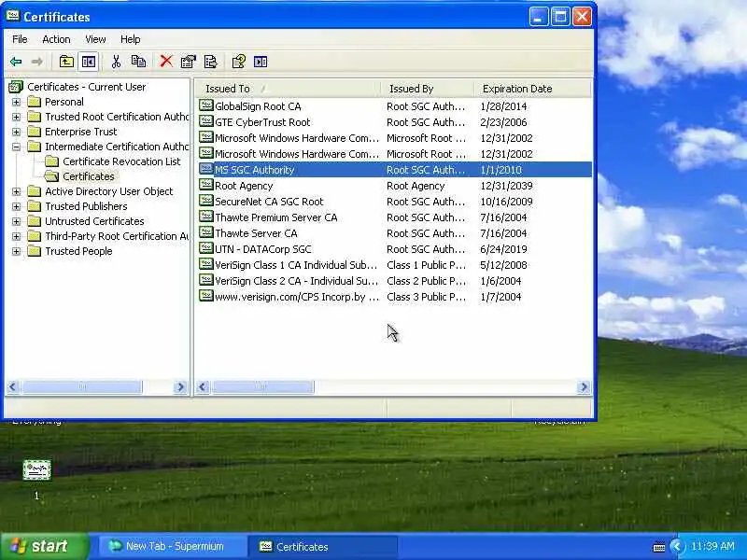The width and height of the screenshot is (747, 560).
Task: Click the Copy toolbar icon
Action: pos(138,62)
